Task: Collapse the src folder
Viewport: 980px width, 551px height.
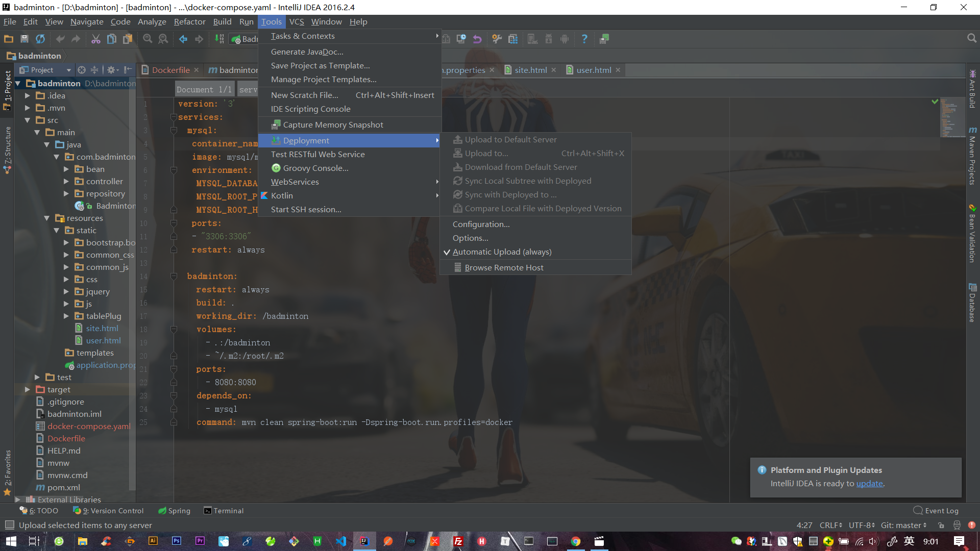Action: 28,120
